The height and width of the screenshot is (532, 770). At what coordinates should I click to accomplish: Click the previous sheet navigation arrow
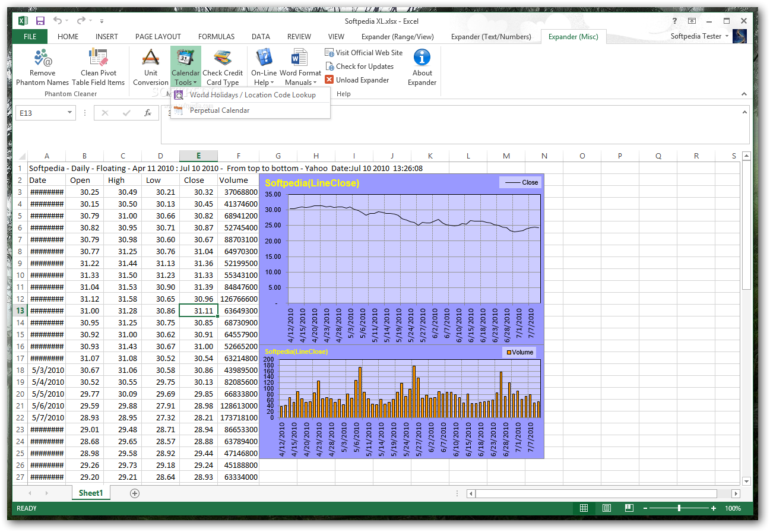30,493
